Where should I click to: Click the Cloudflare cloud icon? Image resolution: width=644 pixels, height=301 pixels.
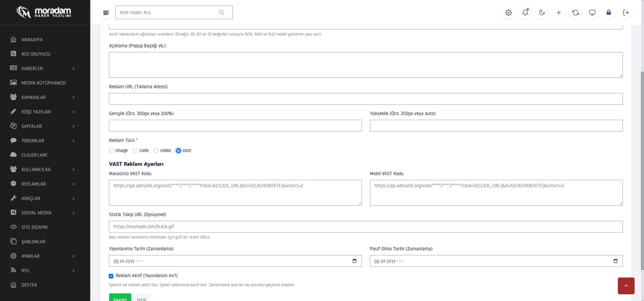13,155
